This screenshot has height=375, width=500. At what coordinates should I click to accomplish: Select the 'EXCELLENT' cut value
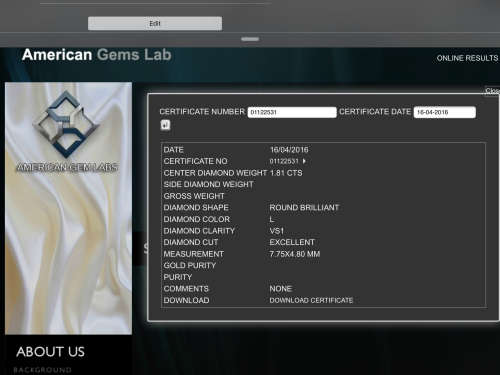click(292, 242)
